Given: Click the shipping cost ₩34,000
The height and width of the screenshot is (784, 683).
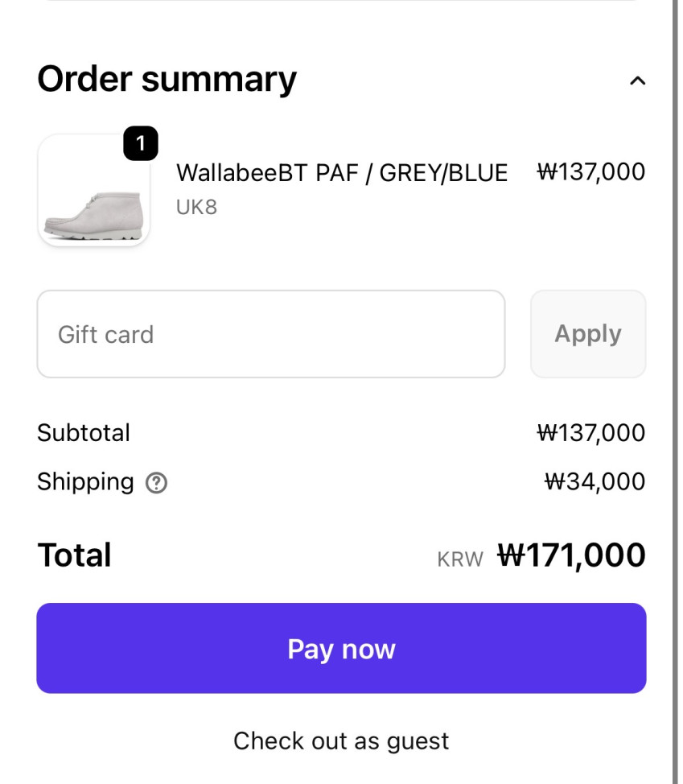Looking at the screenshot, I should pos(595,482).
